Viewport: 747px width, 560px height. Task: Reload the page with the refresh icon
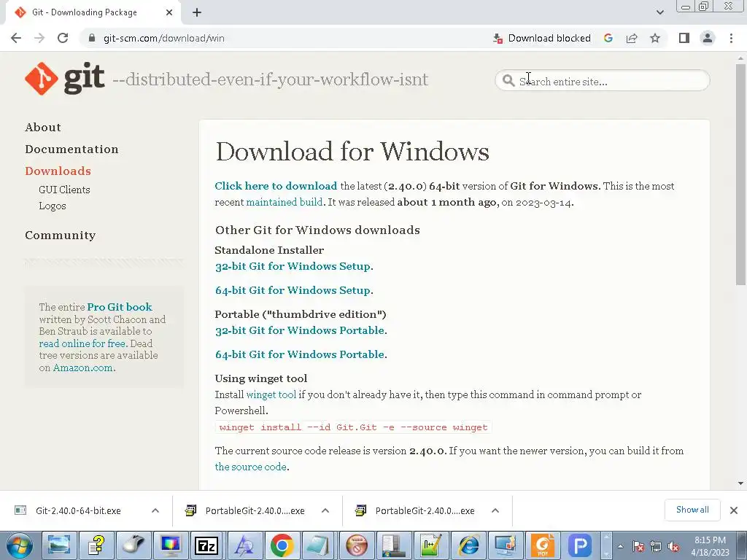pos(63,38)
